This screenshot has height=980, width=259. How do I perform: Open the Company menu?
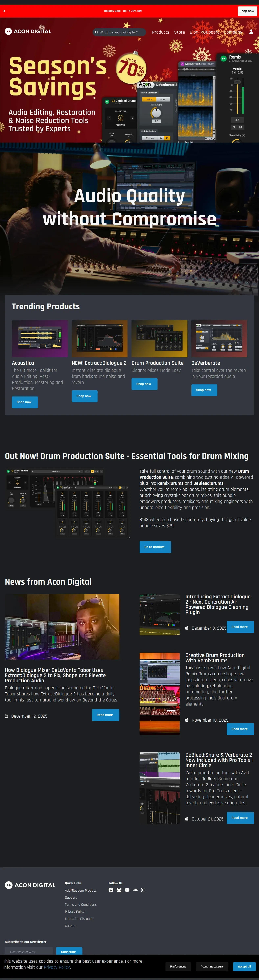click(x=233, y=32)
